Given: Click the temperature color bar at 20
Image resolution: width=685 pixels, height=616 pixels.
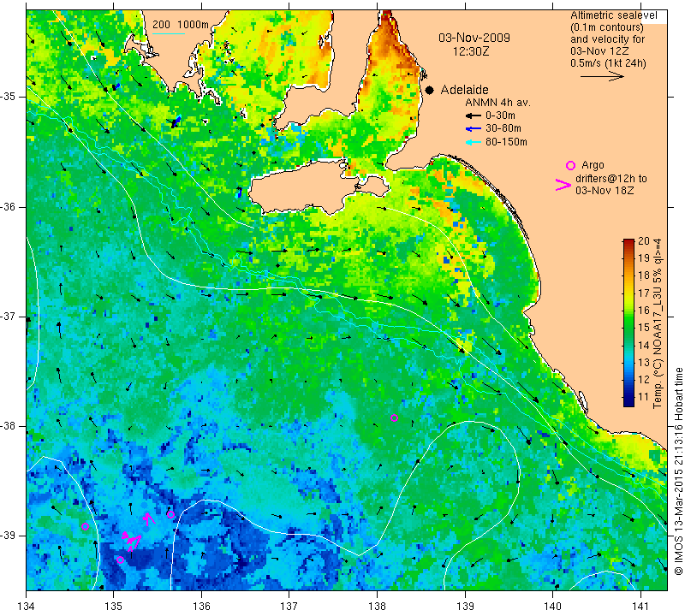Looking at the screenshot, I should tap(628, 241).
